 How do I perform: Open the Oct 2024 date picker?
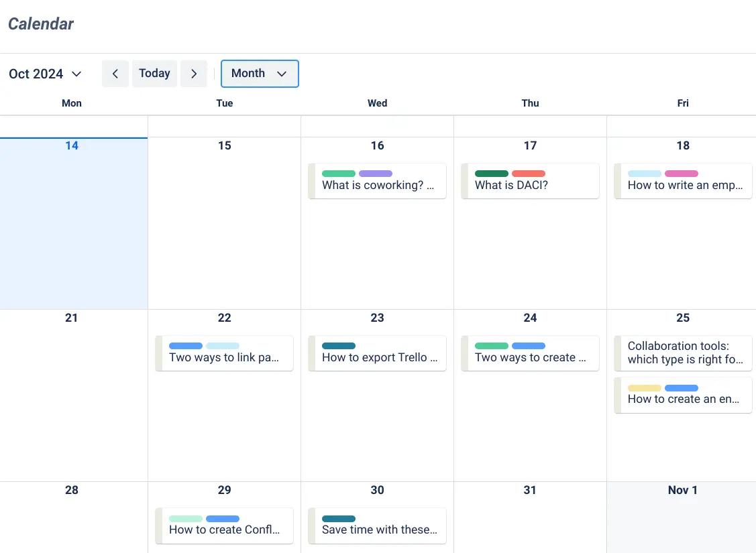tap(46, 74)
